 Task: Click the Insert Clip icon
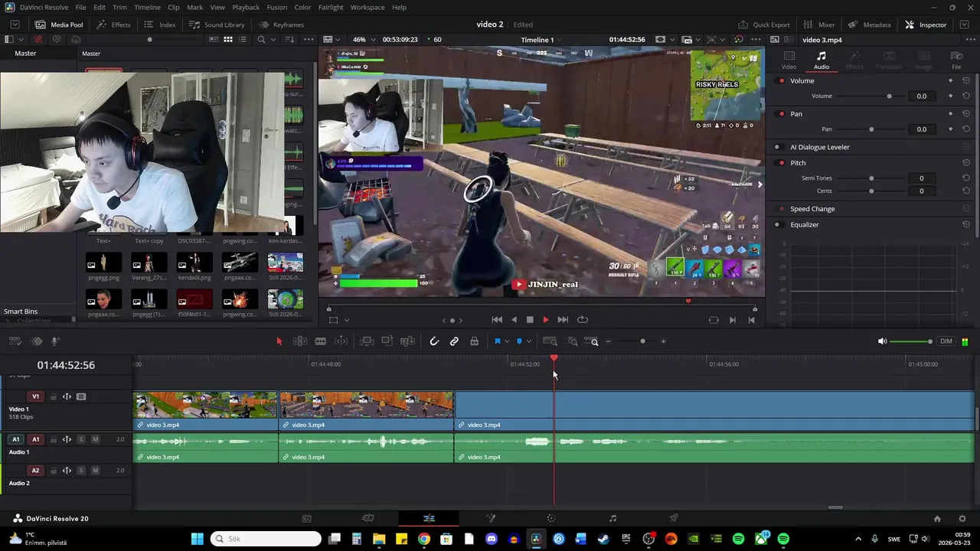pos(367,341)
